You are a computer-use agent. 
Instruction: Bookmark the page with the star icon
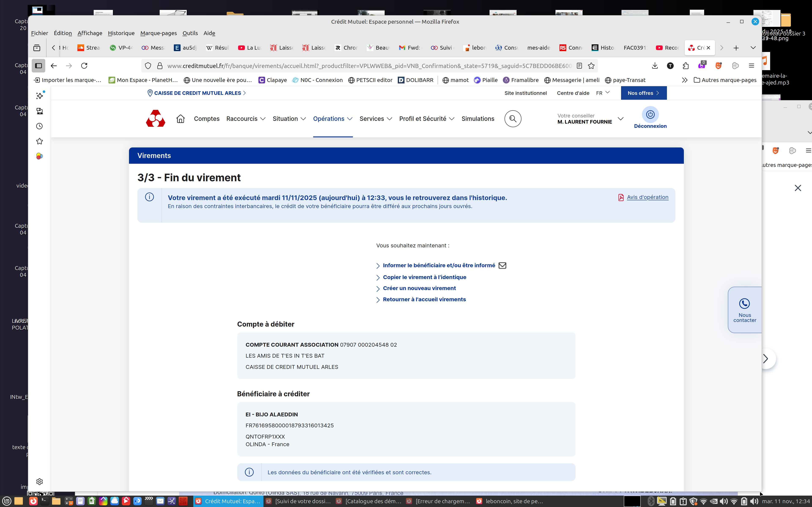[x=591, y=66]
